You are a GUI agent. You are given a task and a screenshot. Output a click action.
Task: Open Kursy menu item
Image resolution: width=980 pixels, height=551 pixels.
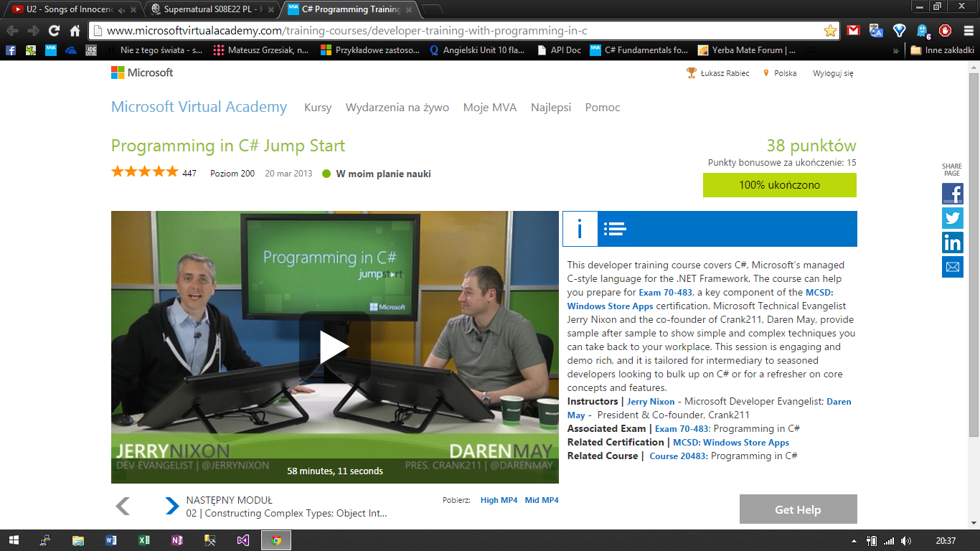pyautogui.click(x=318, y=108)
